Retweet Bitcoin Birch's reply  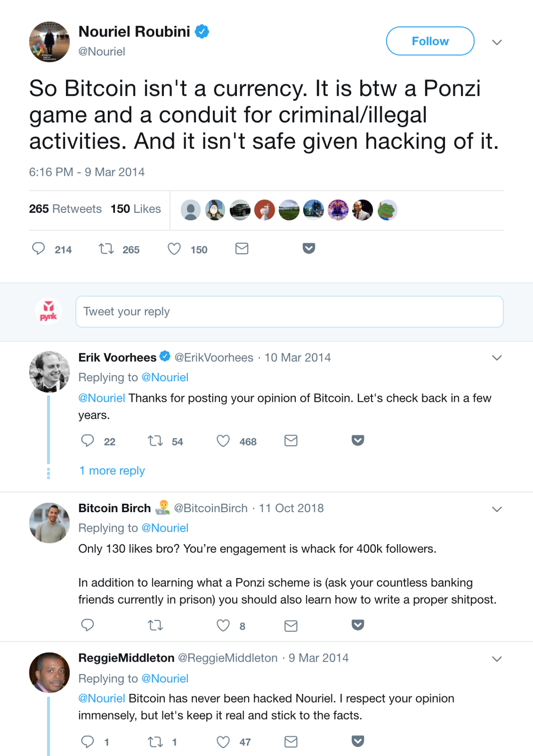click(155, 625)
